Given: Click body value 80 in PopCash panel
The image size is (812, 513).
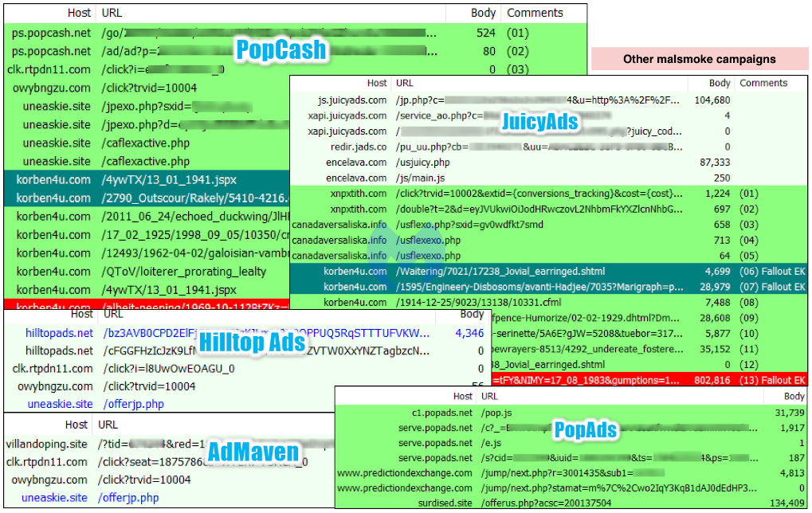Looking at the screenshot, I should click(488, 51).
